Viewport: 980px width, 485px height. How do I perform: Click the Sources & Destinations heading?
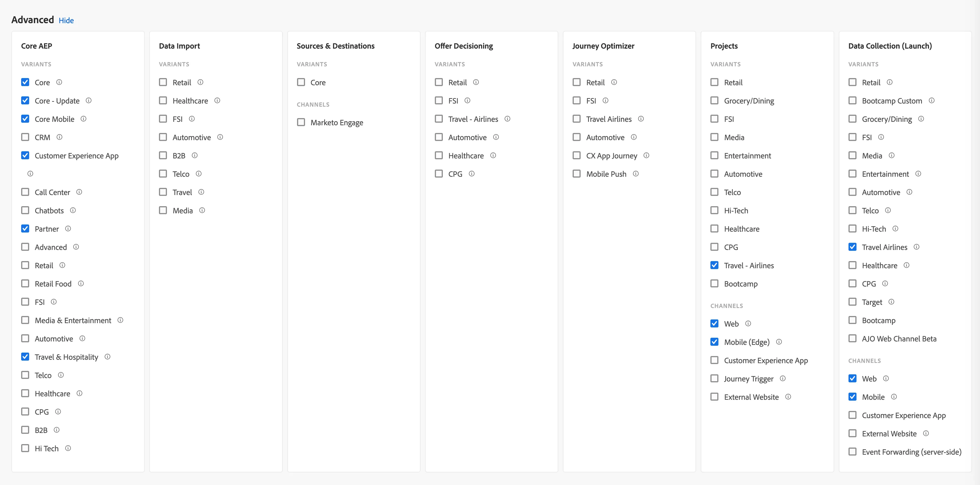click(x=336, y=46)
